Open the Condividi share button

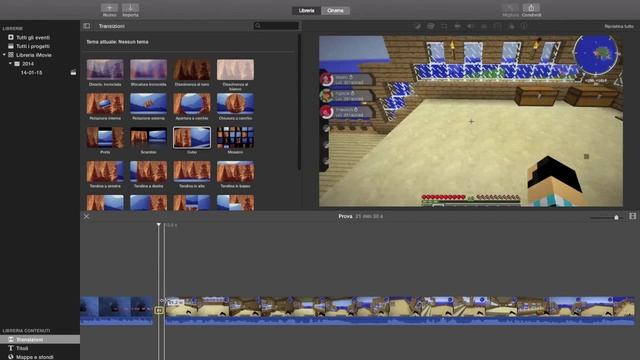pos(531,8)
